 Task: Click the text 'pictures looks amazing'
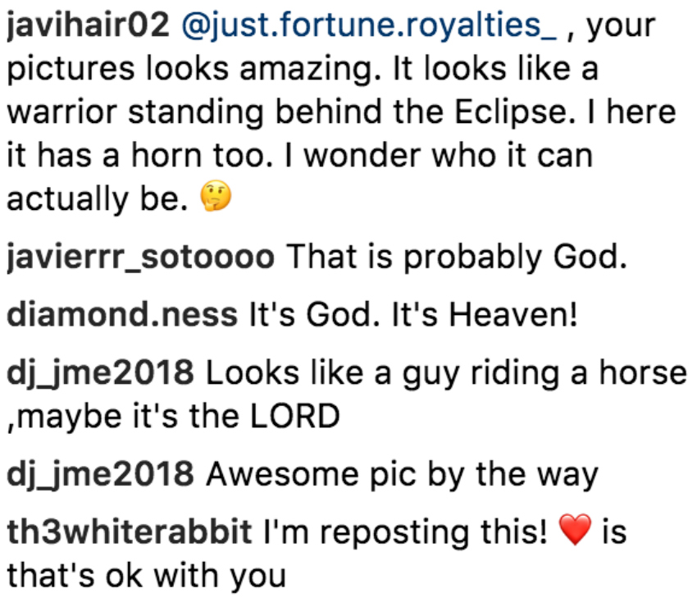tap(194, 70)
